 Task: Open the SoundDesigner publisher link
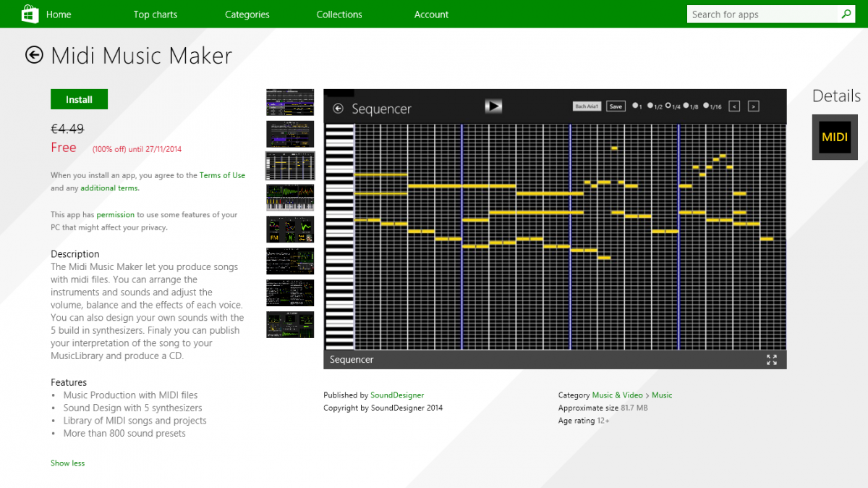pos(397,395)
